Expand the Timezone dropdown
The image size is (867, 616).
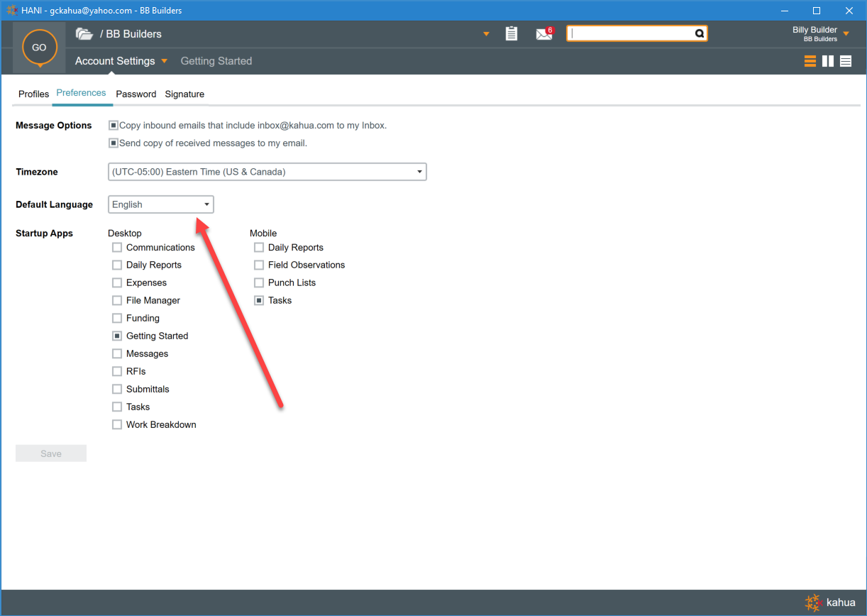tap(419, 172)
